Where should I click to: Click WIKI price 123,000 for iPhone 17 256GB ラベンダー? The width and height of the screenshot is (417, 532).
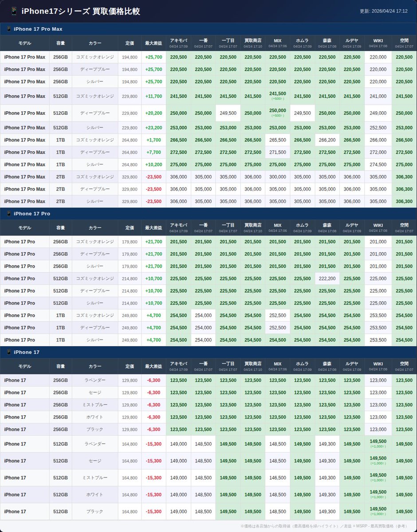pyautogui.click(x=378, y=380)
